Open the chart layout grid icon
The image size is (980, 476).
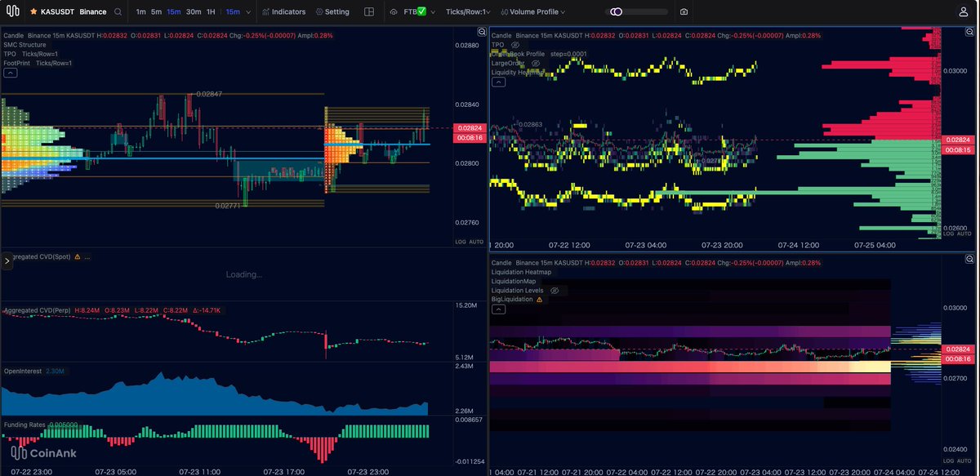(x=369, y=12)
